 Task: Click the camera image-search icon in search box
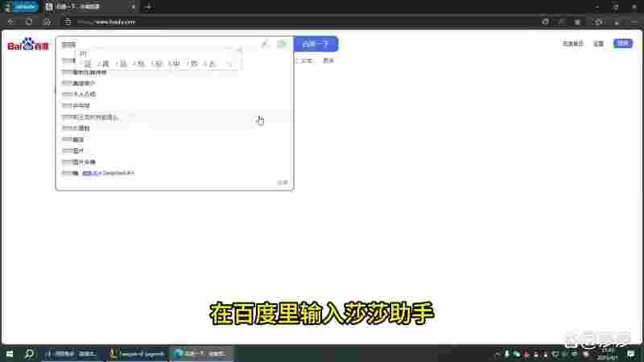(282, 44)
